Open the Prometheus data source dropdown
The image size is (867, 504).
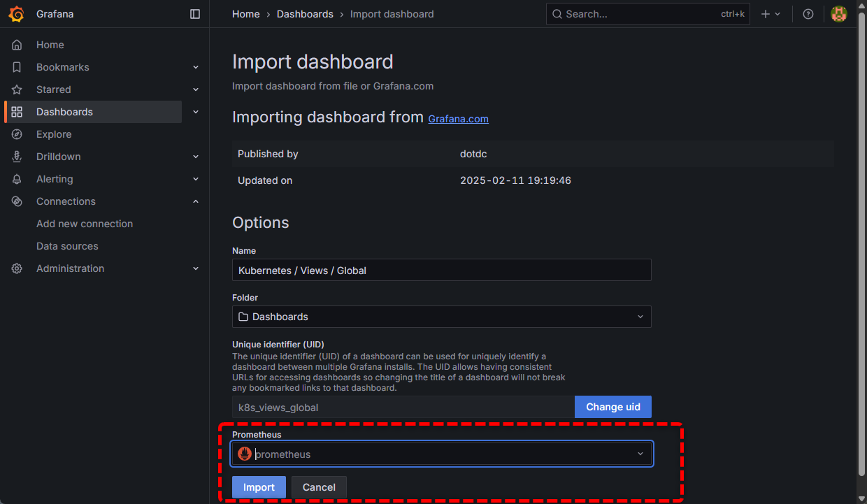coord(442,454)
